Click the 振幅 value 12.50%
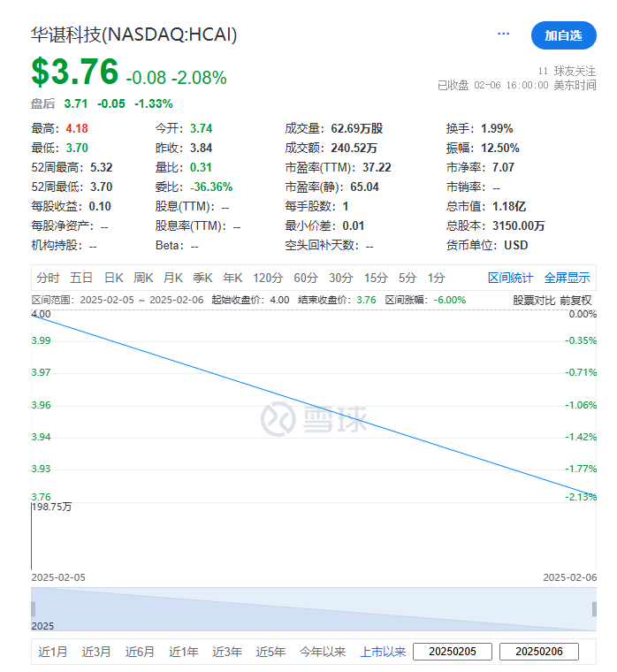The width and height of the screenshot is (617, 672). pos(500,148)
